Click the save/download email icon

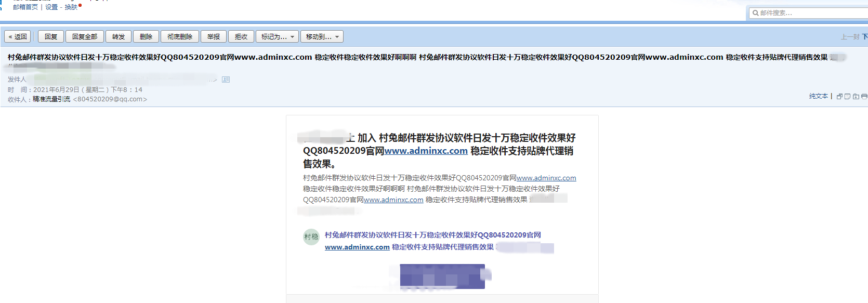click(856, 96)
